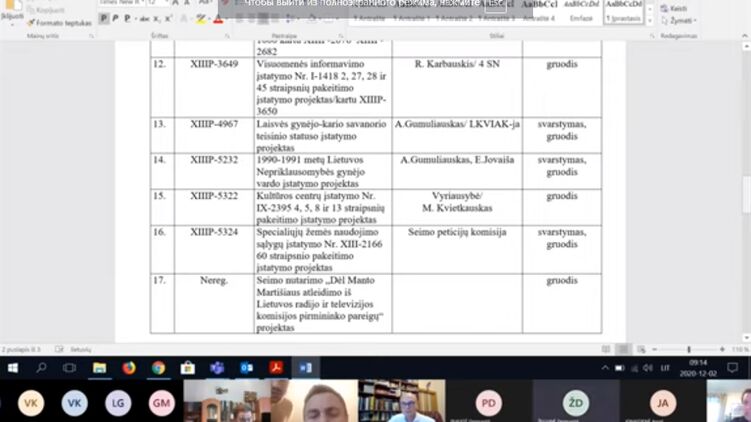The width and height of the screenshot is (751, 422).
Task: Open Outlook from the taskbar
Action: tap(246, 368)
